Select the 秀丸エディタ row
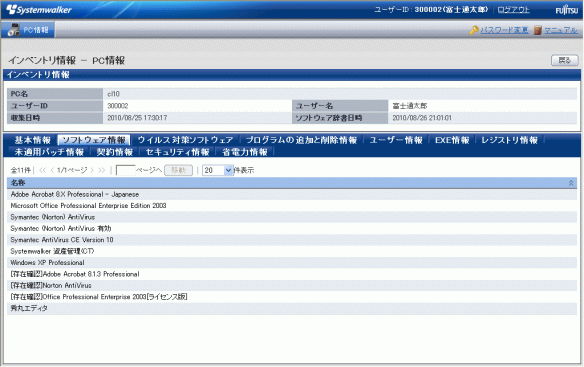This screenshot has width=584, height=367. [292, 309]
